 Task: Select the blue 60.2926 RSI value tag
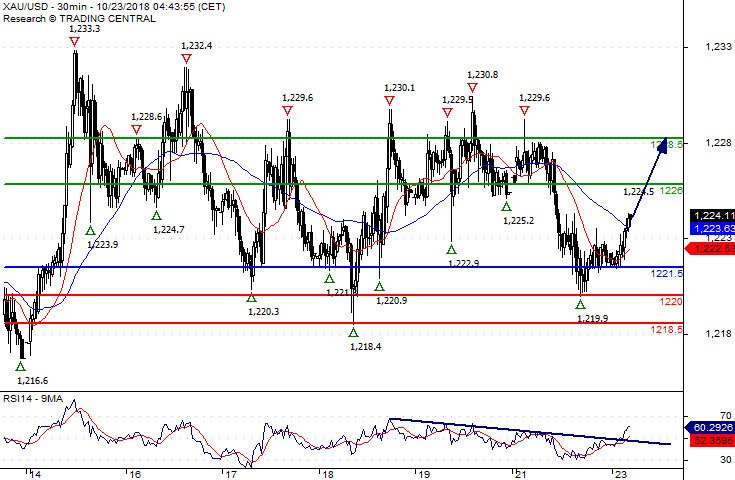click(711, 428)
